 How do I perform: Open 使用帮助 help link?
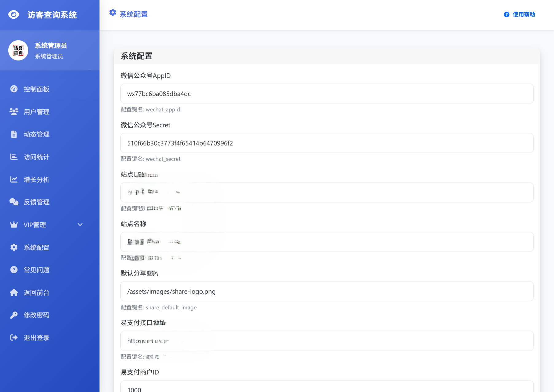520,14
